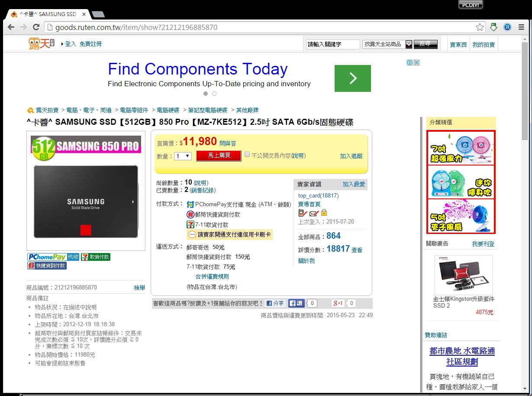Click the 露天拍賣 breadcrumb home link
This screenshot has height=396, width=532.
pos(47,110)
